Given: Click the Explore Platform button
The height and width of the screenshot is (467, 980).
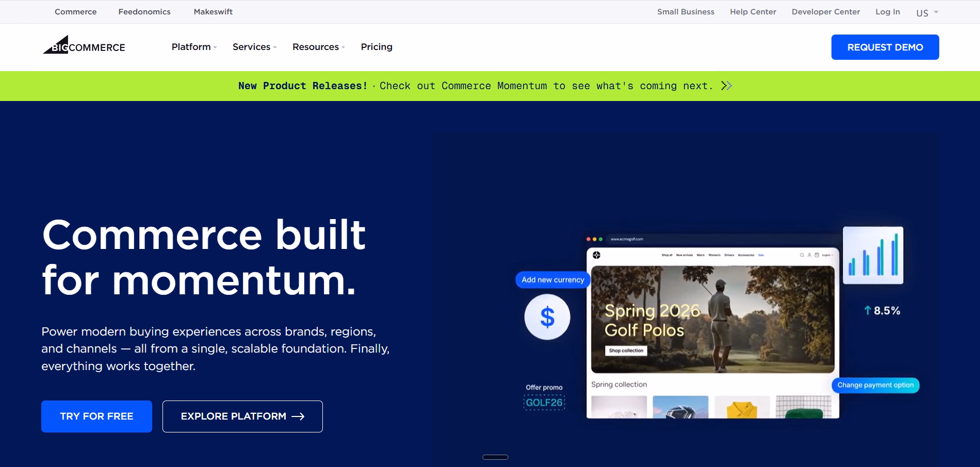Looking at the screenshot, I should tap(242, 416).
